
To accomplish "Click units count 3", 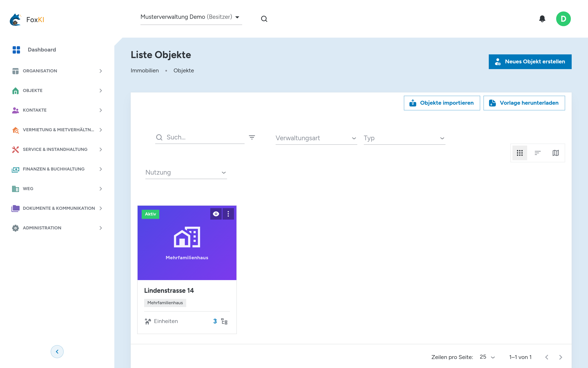I will (215, 321).
